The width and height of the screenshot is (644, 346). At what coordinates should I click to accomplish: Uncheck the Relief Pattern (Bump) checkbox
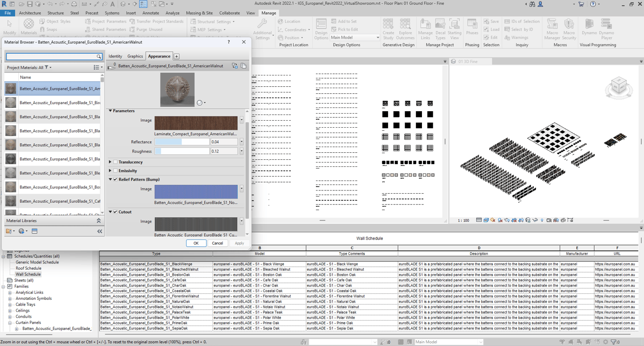tap(116, 180)
